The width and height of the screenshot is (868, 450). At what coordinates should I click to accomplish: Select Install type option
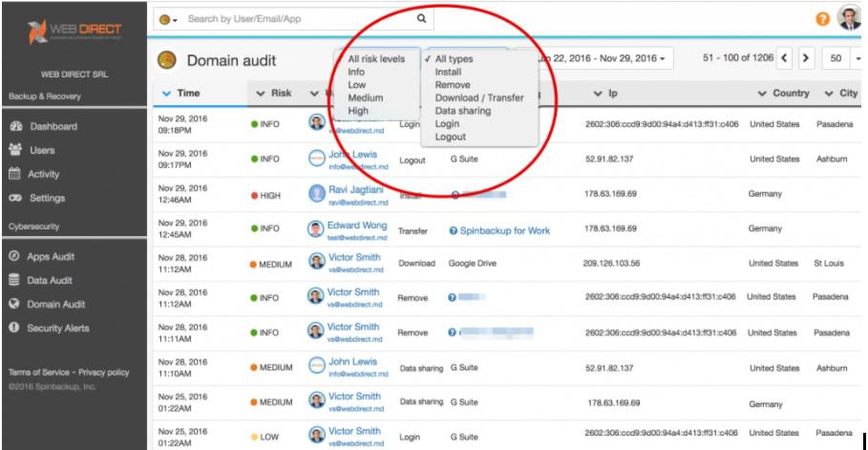[448, 72]
